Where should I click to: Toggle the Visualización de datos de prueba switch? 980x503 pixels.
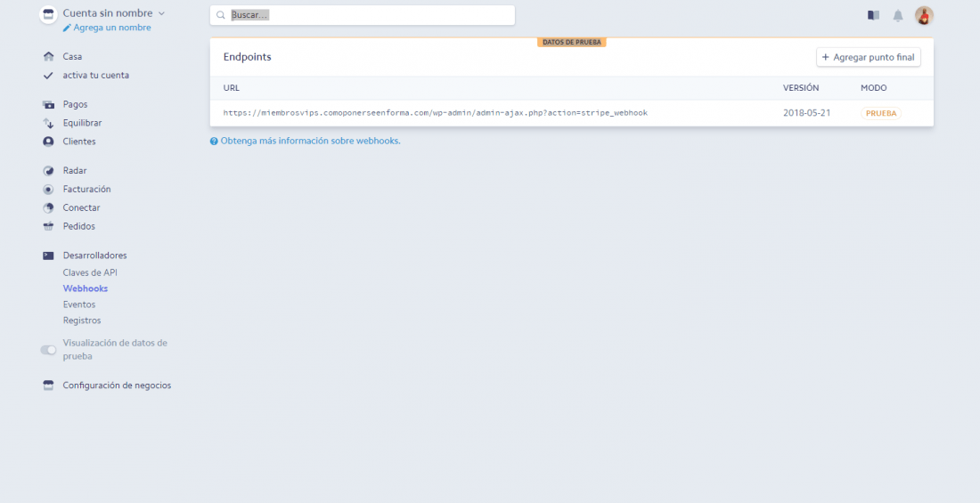(x=48, y=350)
